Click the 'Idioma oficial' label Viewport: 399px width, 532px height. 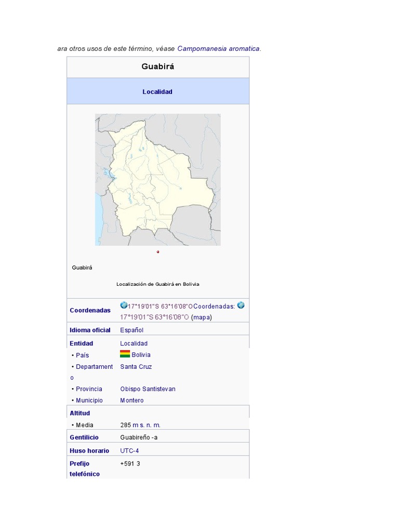coord(90,330)
